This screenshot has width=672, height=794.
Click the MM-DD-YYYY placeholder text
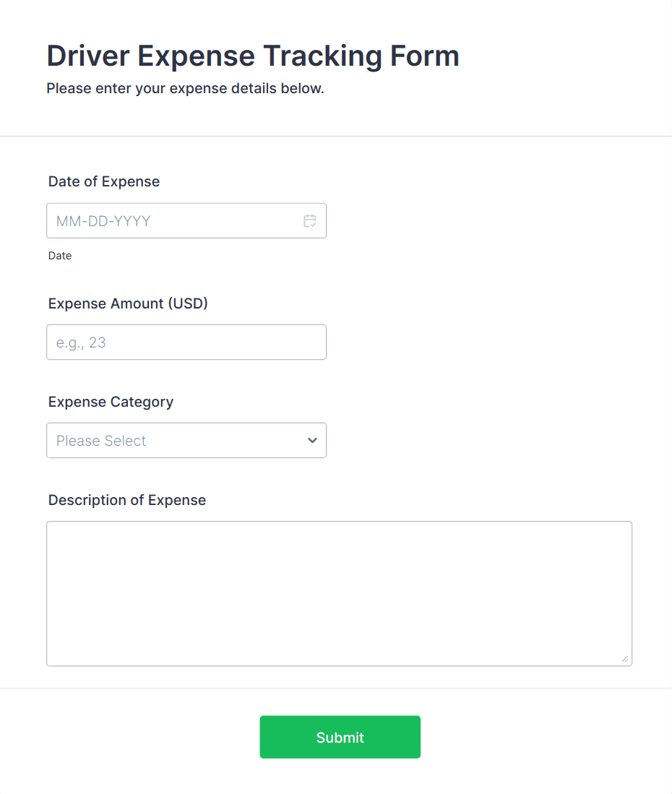tap(103, 221)
